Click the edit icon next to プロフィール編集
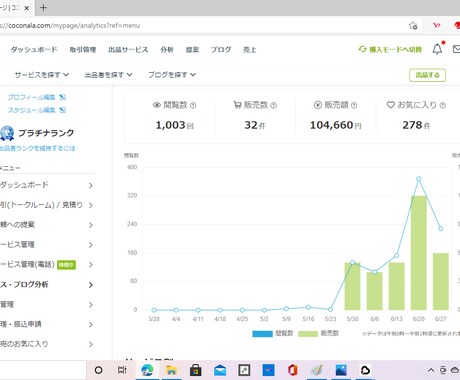 tap(62, 97)
